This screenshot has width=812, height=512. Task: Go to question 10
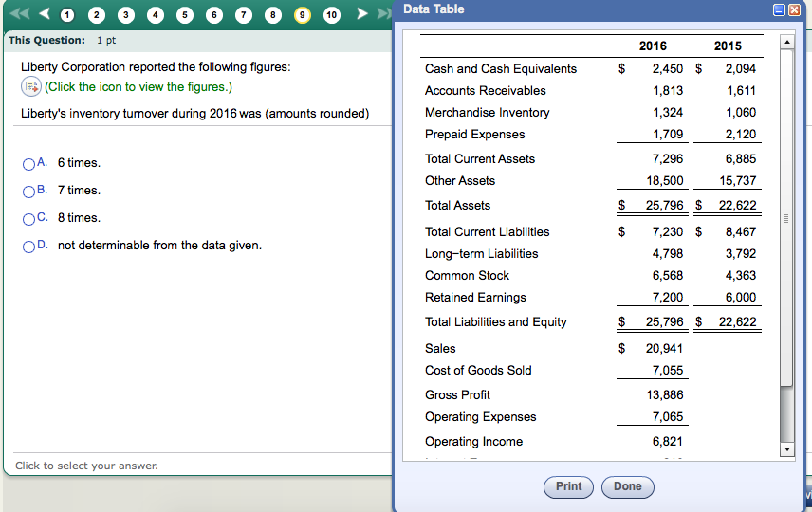click(332, 15)
